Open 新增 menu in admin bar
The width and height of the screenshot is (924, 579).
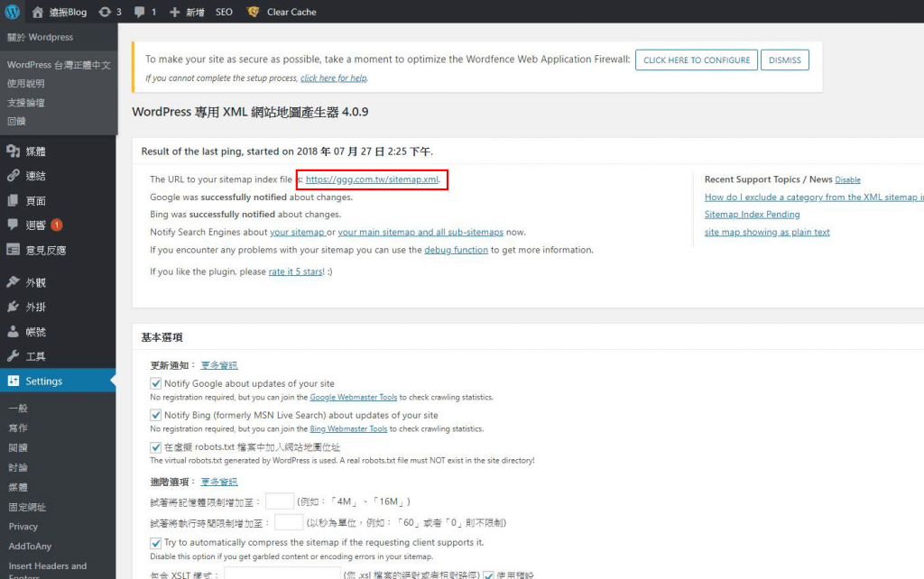pyautogui.click(x=195, y=12)
